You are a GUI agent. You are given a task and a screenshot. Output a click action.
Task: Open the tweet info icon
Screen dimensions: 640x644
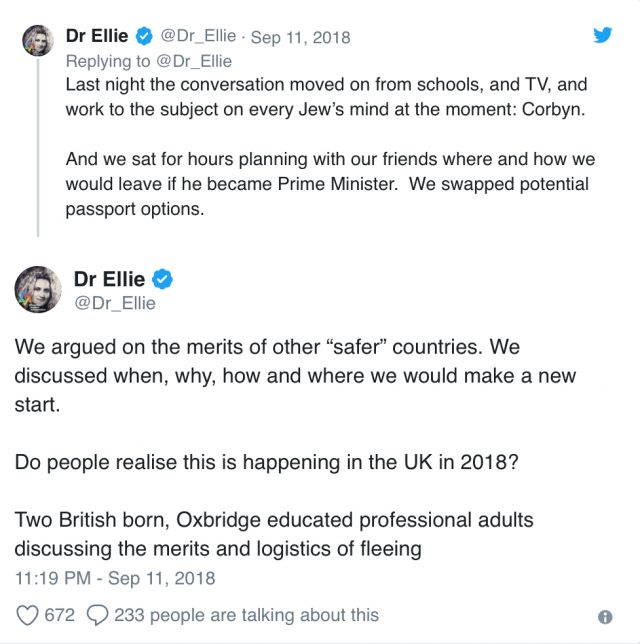[x=604, y=617]
